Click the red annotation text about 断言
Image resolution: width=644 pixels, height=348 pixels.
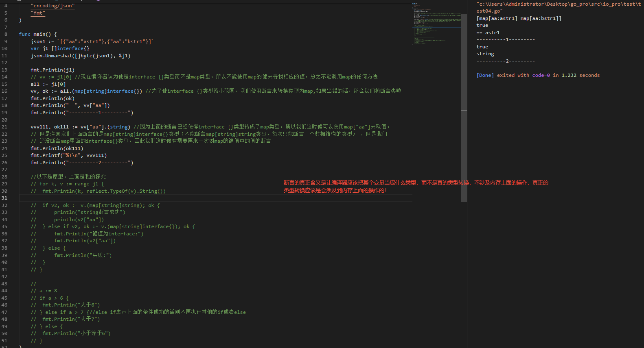[x=416, y=187]
